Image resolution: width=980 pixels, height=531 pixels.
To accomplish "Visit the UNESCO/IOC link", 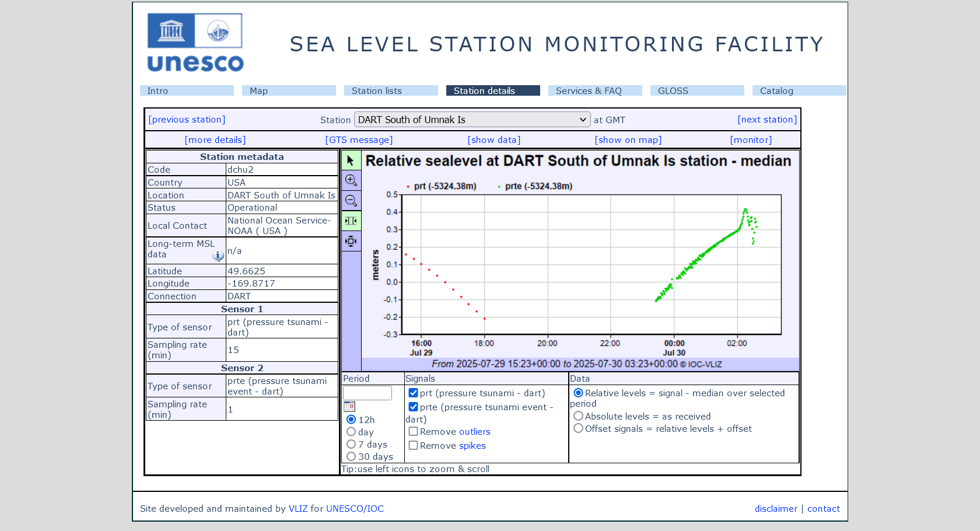I will [355, 509].
